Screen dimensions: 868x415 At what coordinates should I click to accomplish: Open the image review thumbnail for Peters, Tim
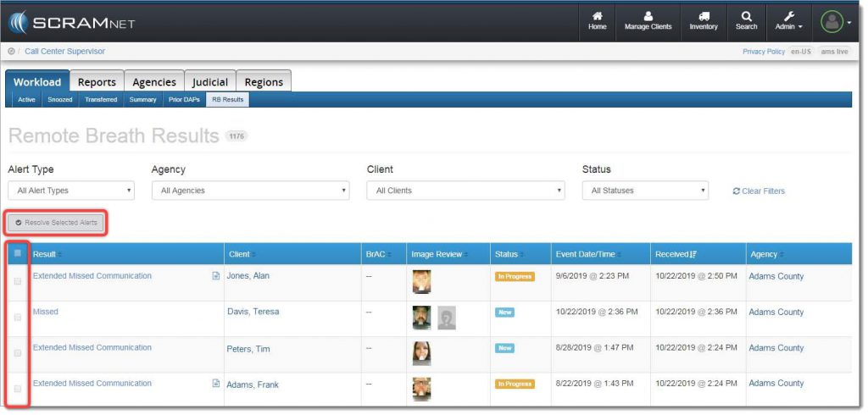pos(420,352)
